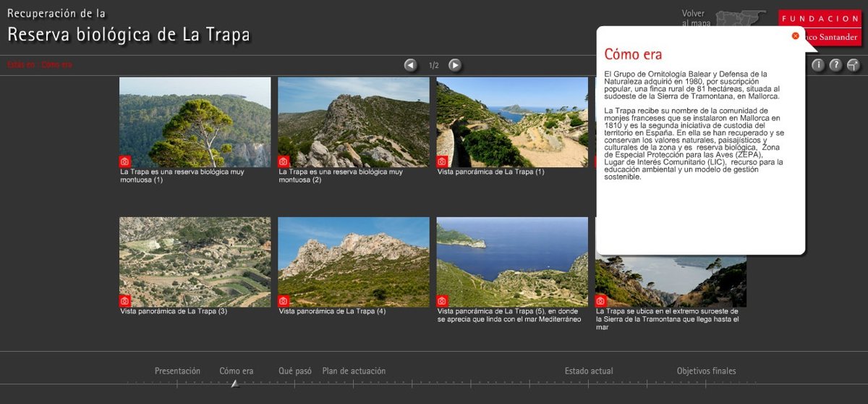The height and width of the screenshot is (404, 868).
Task: Click camera icon on first mountain photo
Action: tap(125, 161)
